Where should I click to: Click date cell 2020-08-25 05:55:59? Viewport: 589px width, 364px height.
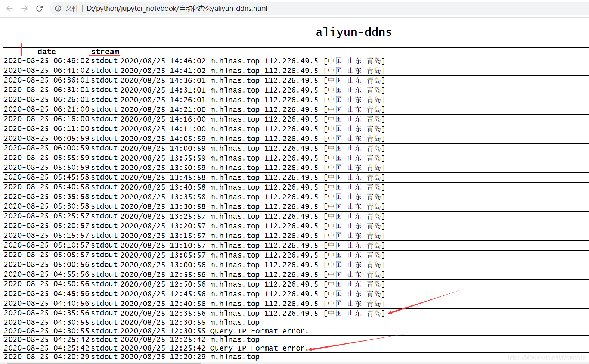[47, 158]
